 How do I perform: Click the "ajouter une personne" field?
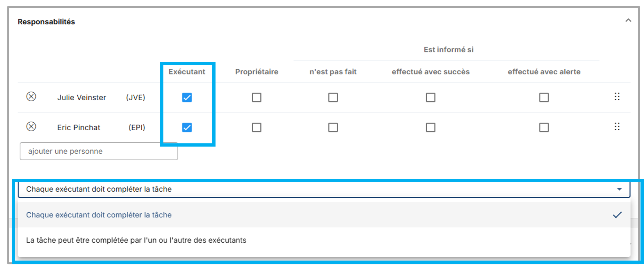(x=98, y=151)
